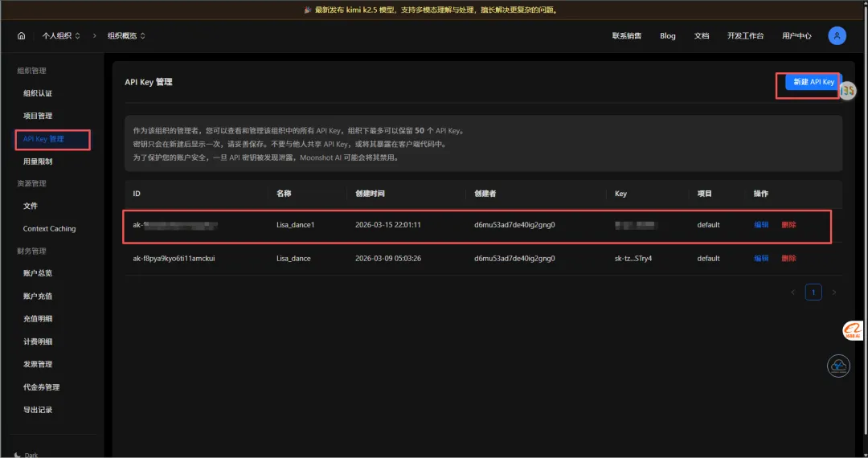Select 账户总览 in the sidebar
This screenshot has height=458, width=868.
38,273
